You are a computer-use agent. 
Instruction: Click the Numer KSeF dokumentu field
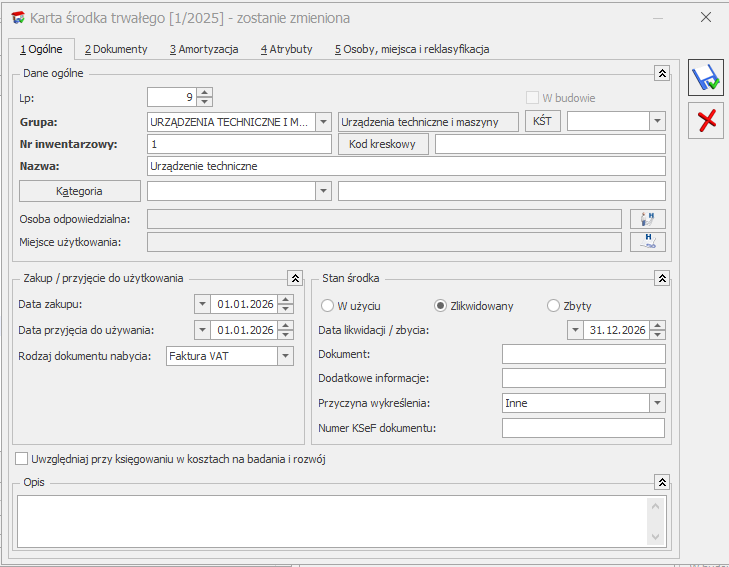coord(583,428)
